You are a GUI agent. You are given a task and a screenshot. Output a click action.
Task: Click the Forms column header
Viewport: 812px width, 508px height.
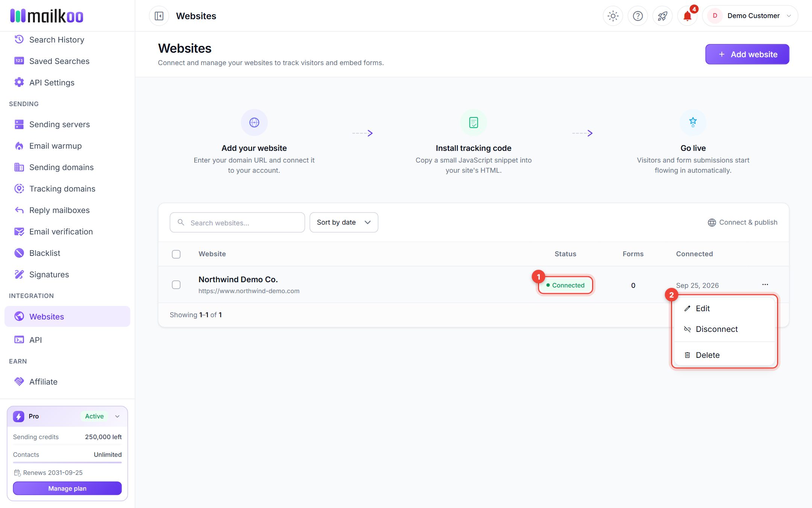633,254
